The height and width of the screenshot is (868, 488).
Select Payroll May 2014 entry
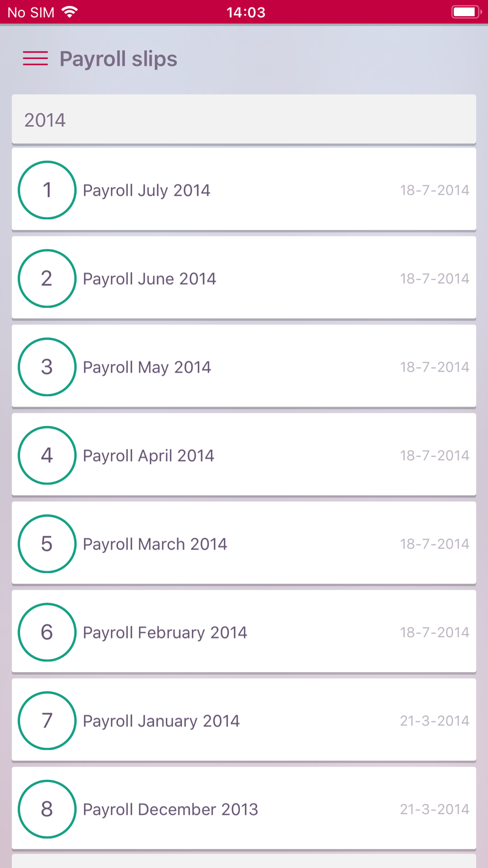click(147, 367)
